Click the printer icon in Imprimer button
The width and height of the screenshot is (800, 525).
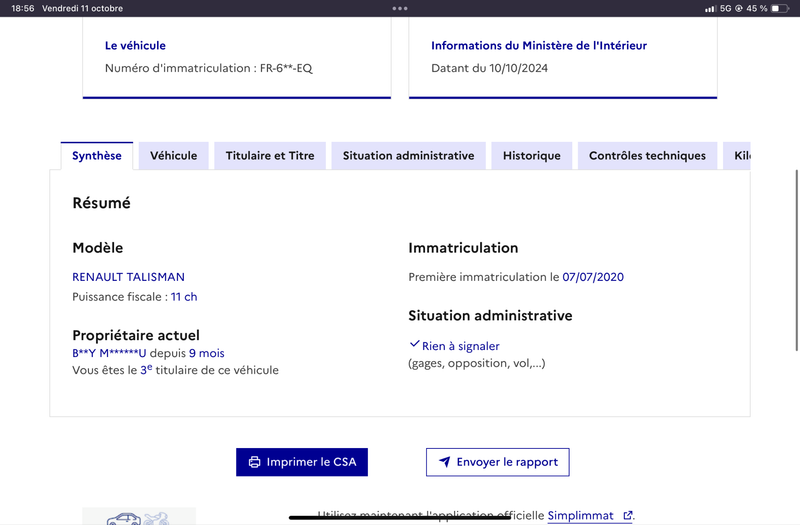[254, 462]
